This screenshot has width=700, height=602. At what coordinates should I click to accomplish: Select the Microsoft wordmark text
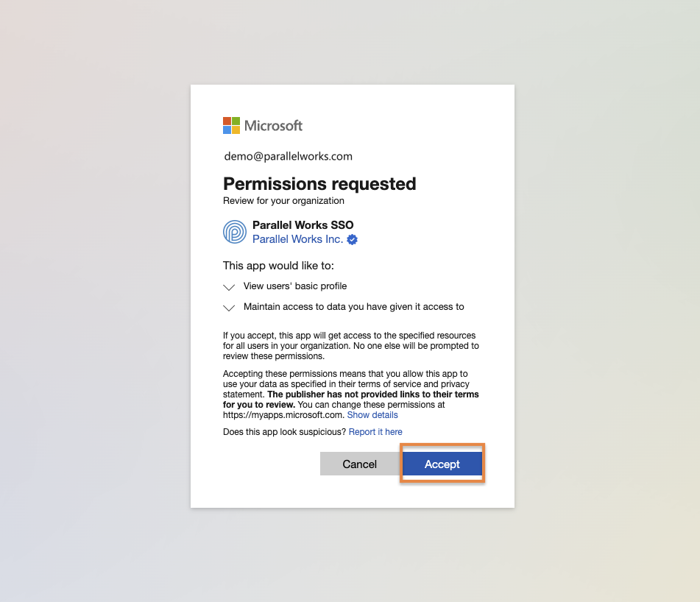click(275, 125)
